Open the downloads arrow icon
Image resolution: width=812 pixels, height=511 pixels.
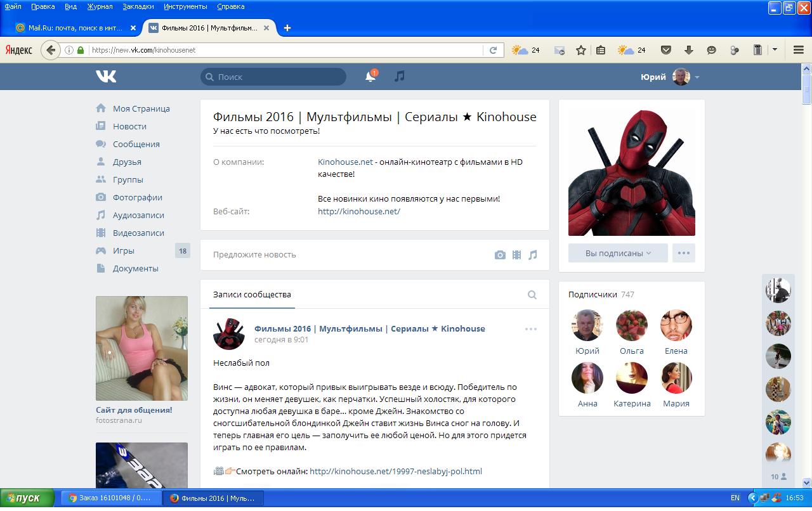coord(688,50)
